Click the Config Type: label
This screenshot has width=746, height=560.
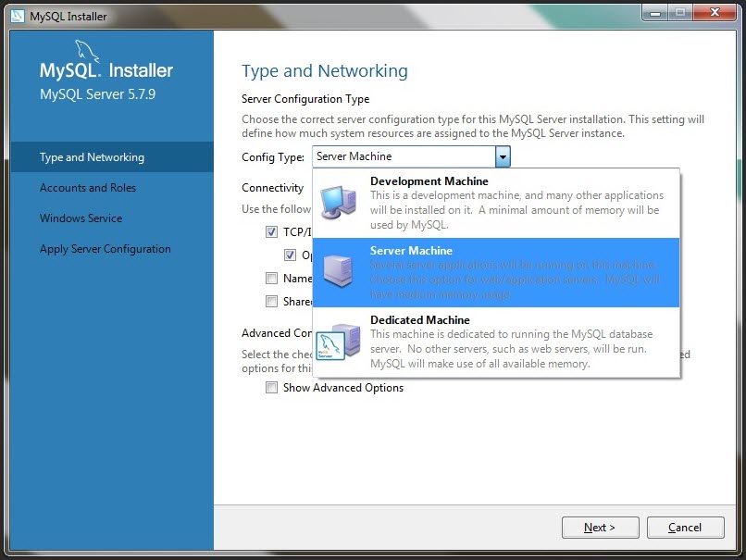pyautogui.click(x=273, y=157)
